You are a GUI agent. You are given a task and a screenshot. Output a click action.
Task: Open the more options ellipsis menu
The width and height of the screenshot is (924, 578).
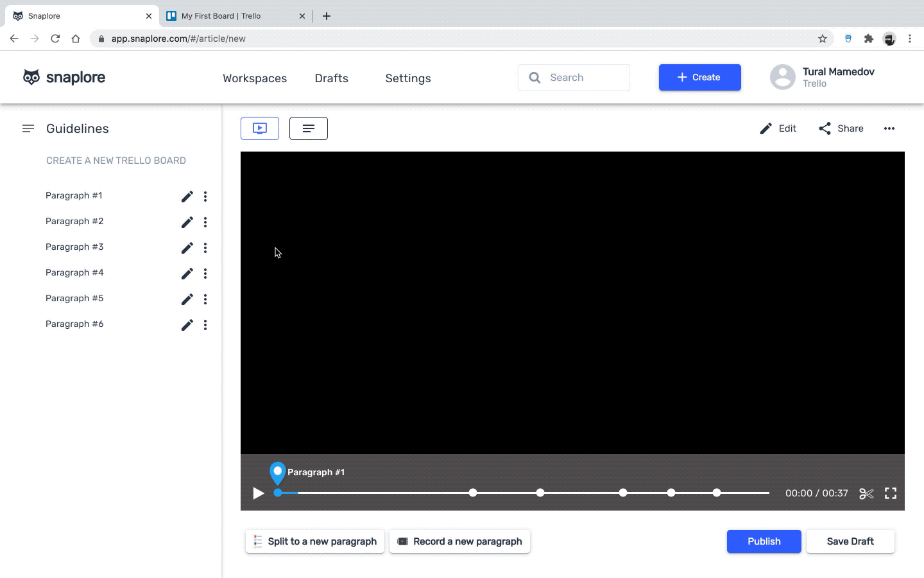889,128
